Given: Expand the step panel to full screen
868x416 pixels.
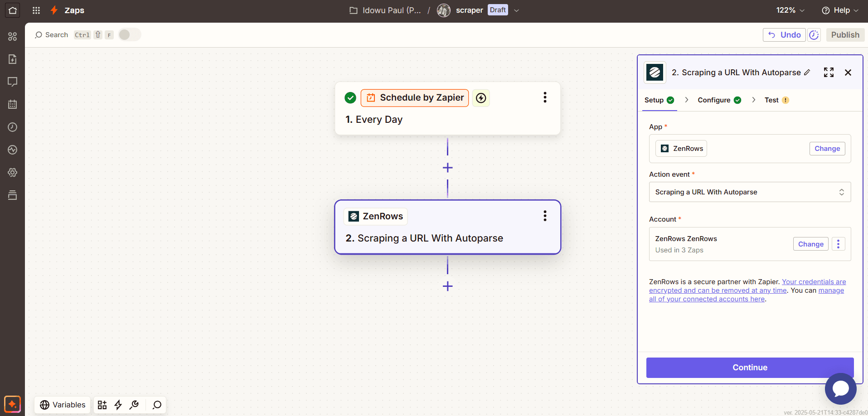Looking at the screenshot, I should click(829, 73).
